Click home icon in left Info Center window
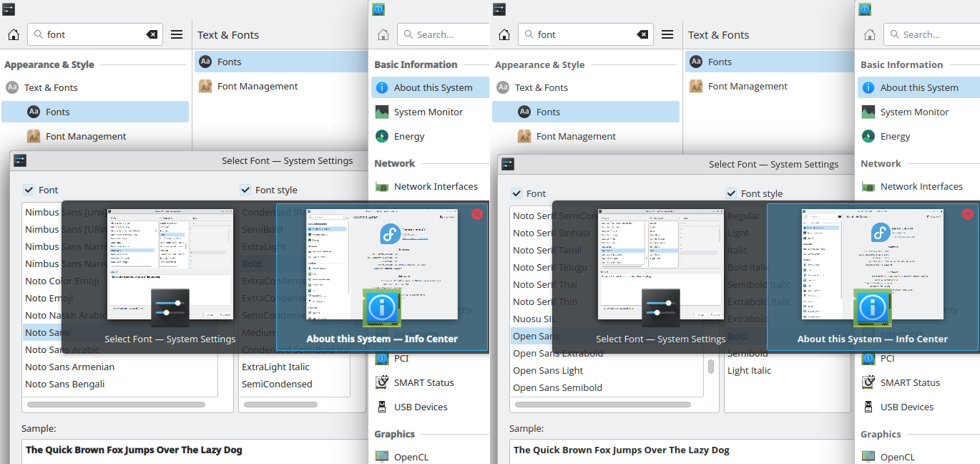The image size is (980, 464). point(383,34)
